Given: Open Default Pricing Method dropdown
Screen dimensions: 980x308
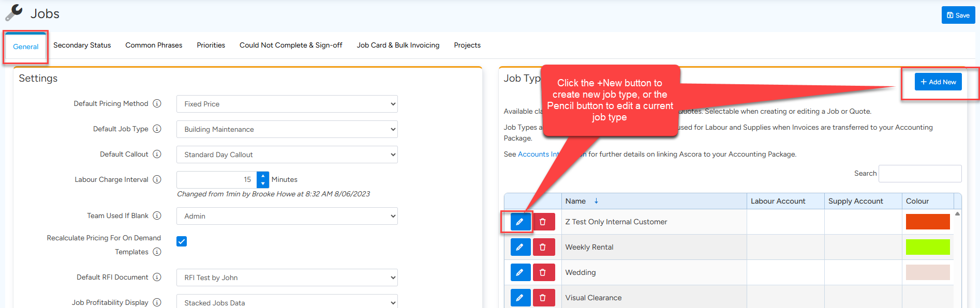Looking at the screenshot, I should [287, 104].
